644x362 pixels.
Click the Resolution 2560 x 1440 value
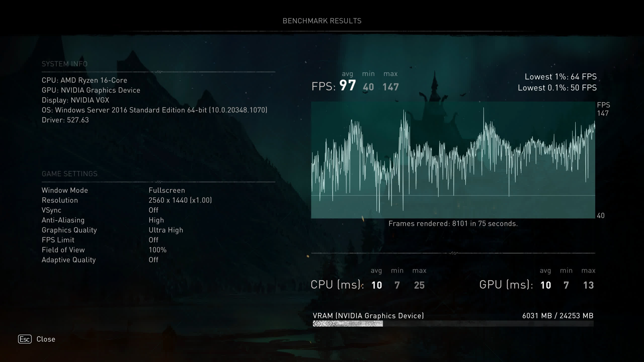coord(180,200)
